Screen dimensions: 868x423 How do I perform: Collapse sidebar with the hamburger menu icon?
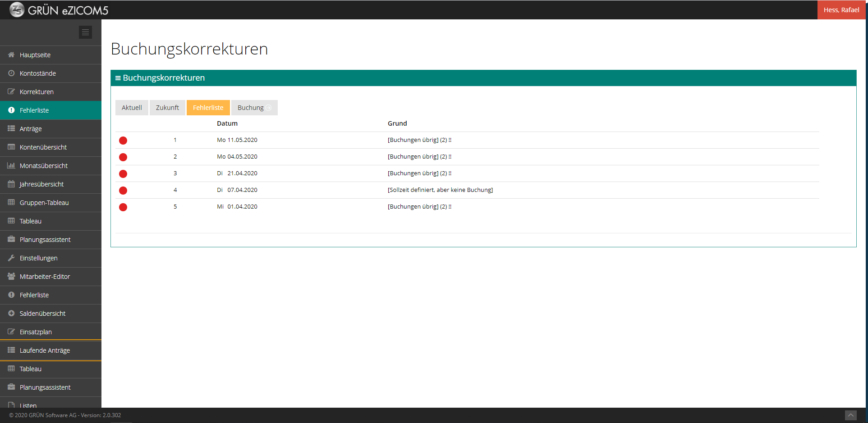tap(85, 32)
